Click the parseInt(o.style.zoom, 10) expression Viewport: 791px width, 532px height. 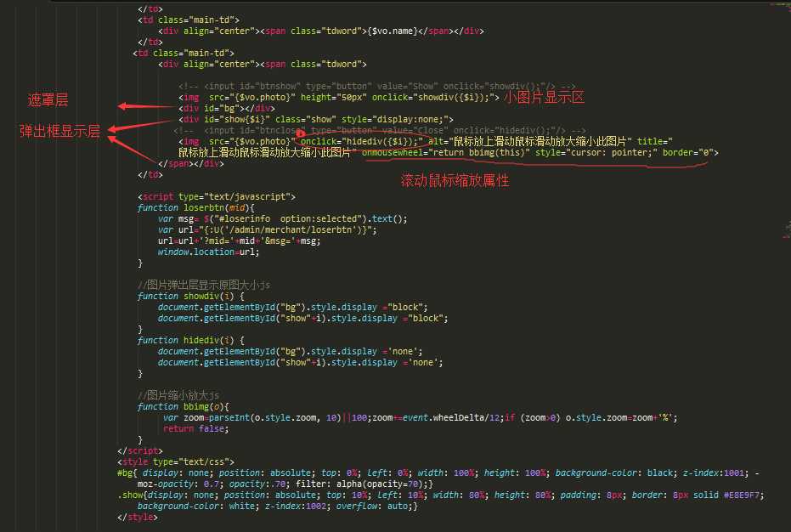(x=275, y=417)
